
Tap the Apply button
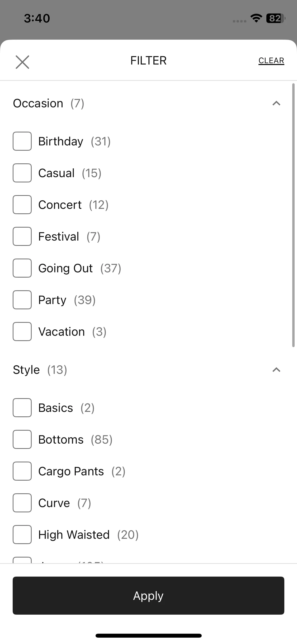pos(148,596)
